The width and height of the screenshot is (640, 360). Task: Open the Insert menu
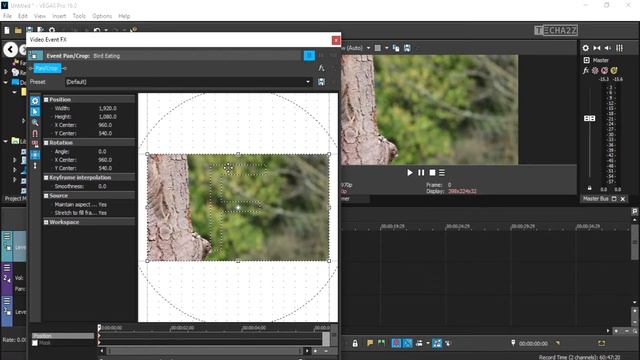tap(59, 16)
